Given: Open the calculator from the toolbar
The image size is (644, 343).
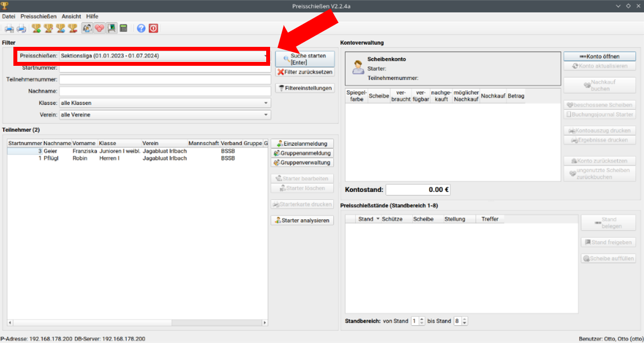Looking at the screenshot, I should (x=123, y=28).
